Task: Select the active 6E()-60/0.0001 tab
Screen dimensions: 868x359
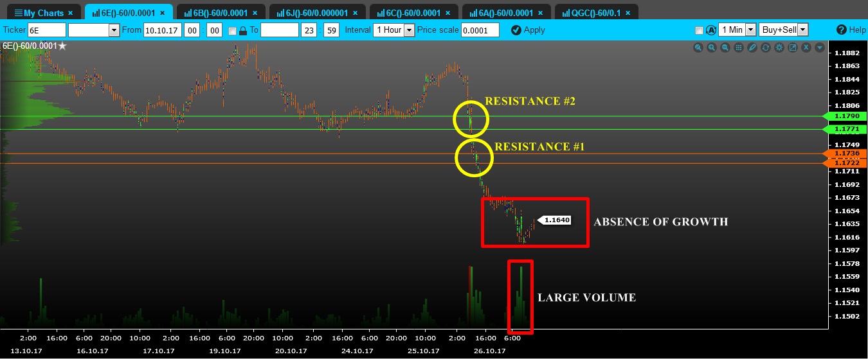Action: (x=128, y=13)
